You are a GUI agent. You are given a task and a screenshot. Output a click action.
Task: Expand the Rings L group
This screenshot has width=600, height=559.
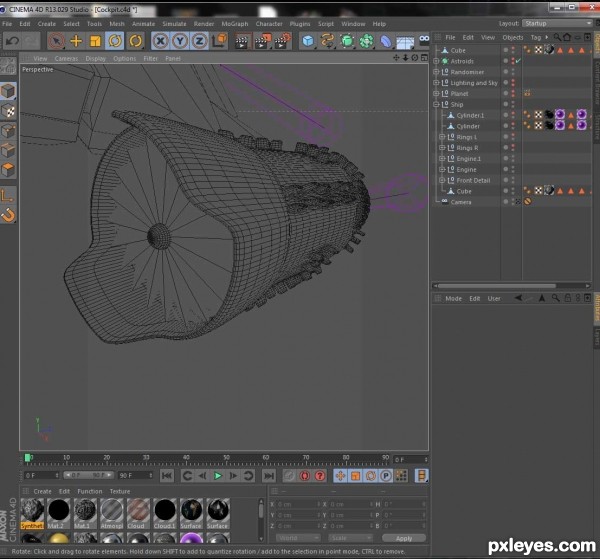(442, 137)
